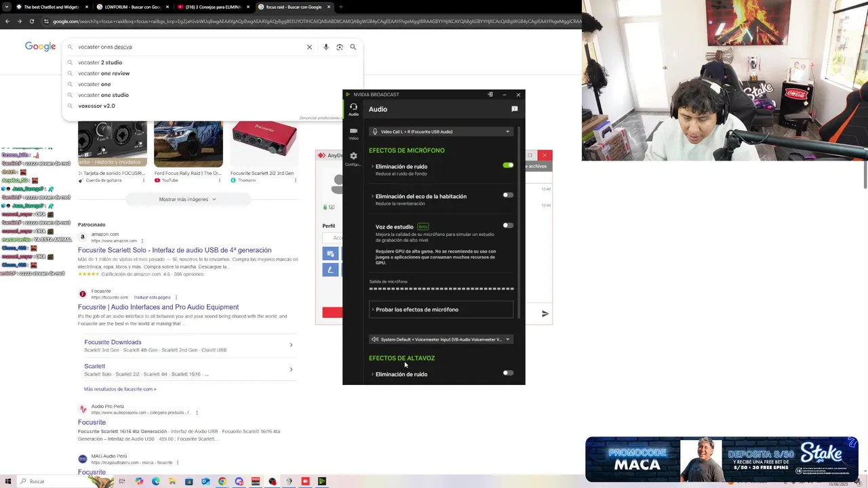The width and height of the screenshot is (868, 488).
Task: Open Amazon Focusrite Scarlett Solo result link
Action: (x=175, y=250)
